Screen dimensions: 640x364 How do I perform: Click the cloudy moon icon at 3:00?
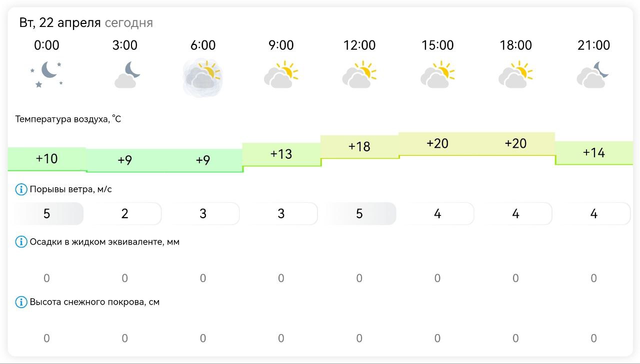[x=125, y=74]
